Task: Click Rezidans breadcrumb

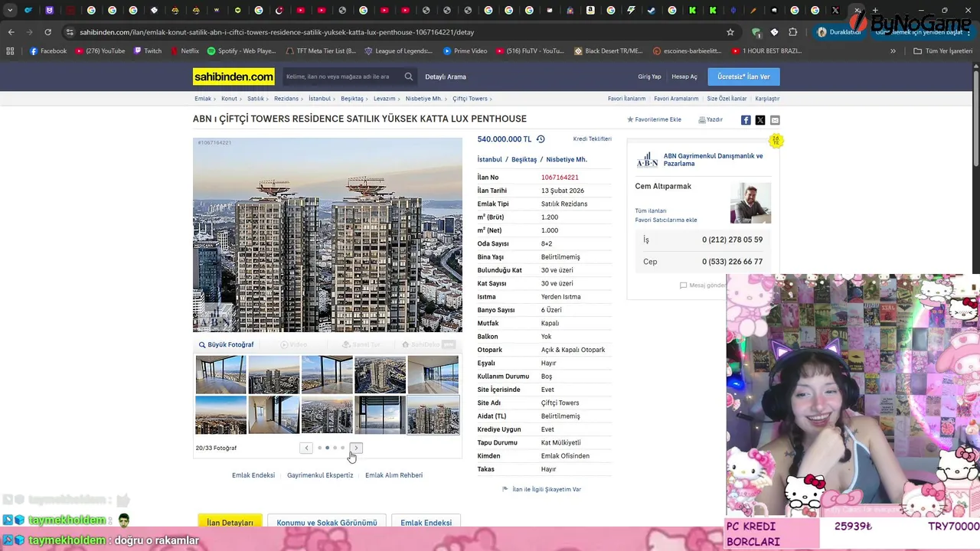Action: 286,99
